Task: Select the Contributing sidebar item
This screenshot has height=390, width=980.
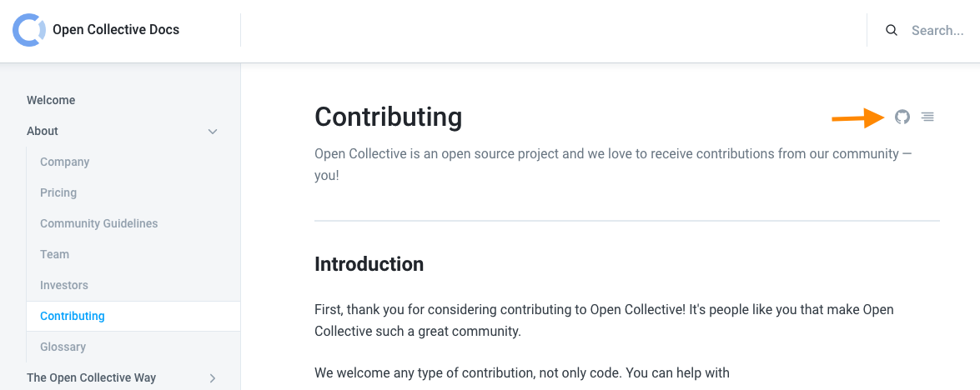Action: tap(73, 316)
